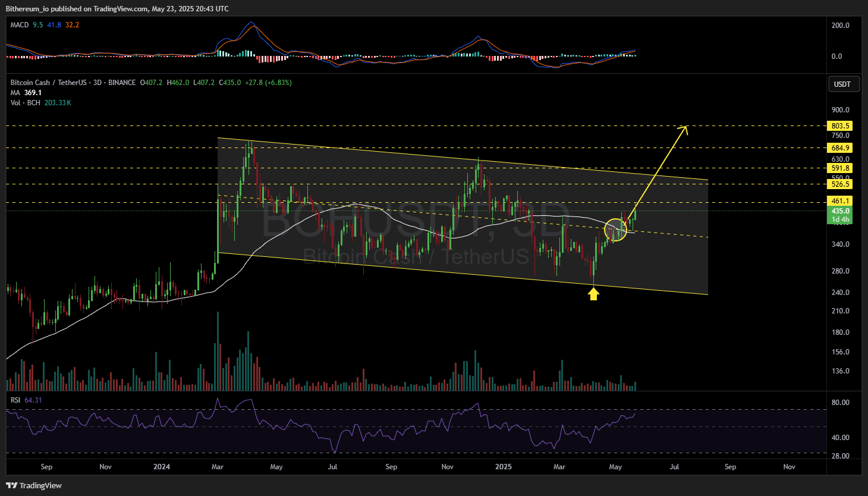
Task: Click the 28.00 RSI axis value
Action: pos(840,456)
